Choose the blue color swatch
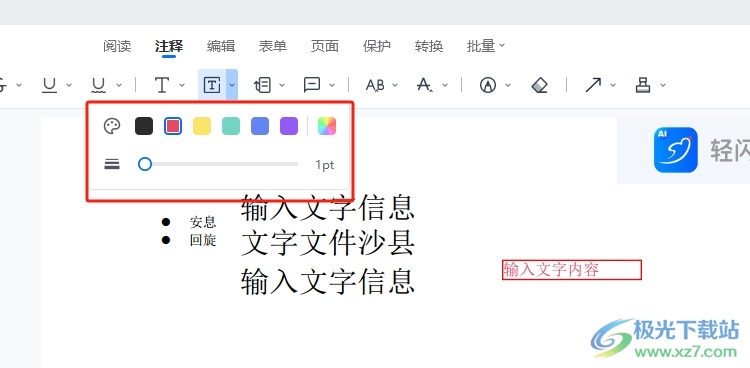Image resolution: width=750 pixels, height=368 pixels. coord(260,126)
